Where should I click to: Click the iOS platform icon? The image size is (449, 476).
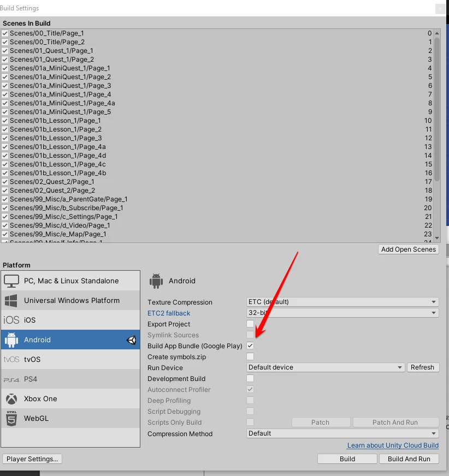(x=11, y=320)
